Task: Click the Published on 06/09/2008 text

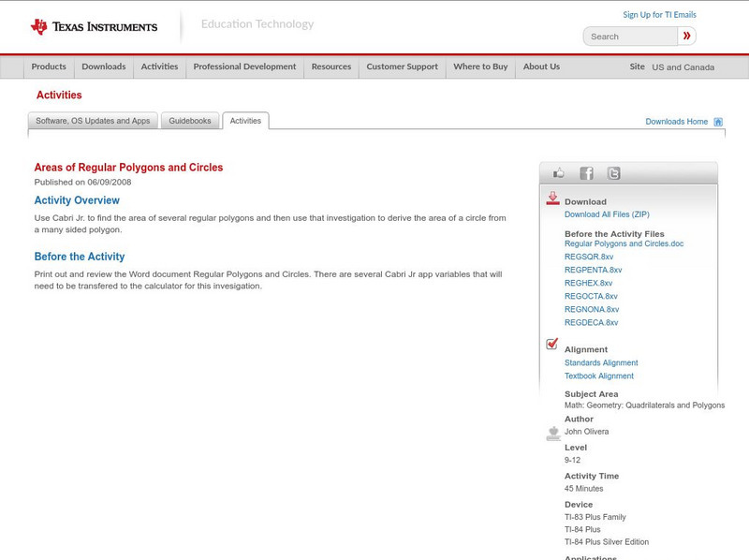Action: tap(82, 182)
